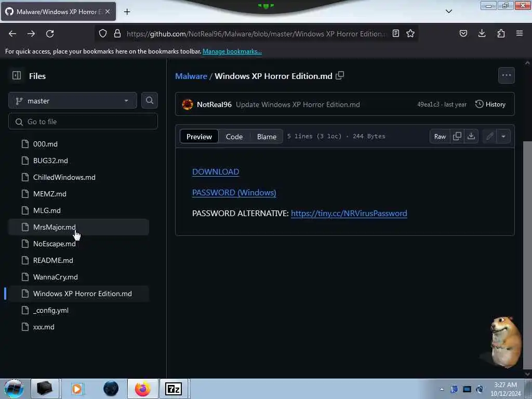Open the Update Windows XP Horror Edition.md commit message
The height and width of the screenshot is (399, 532).
(x=298, y=104)
